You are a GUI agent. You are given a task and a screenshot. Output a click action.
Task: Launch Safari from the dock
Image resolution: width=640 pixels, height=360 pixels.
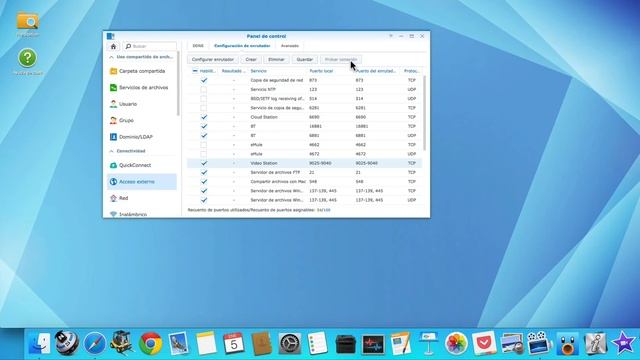(95, 343)
